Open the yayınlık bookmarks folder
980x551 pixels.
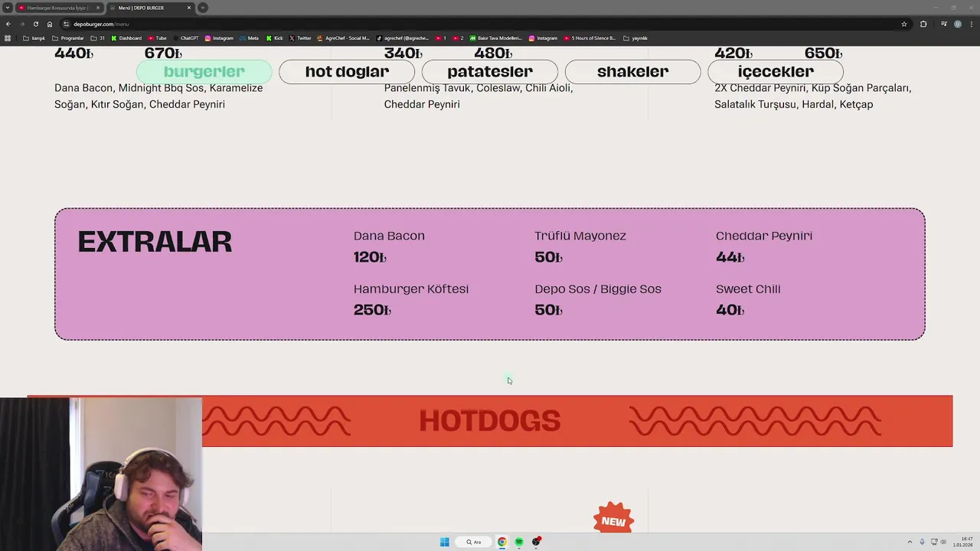tap(635, 38)
